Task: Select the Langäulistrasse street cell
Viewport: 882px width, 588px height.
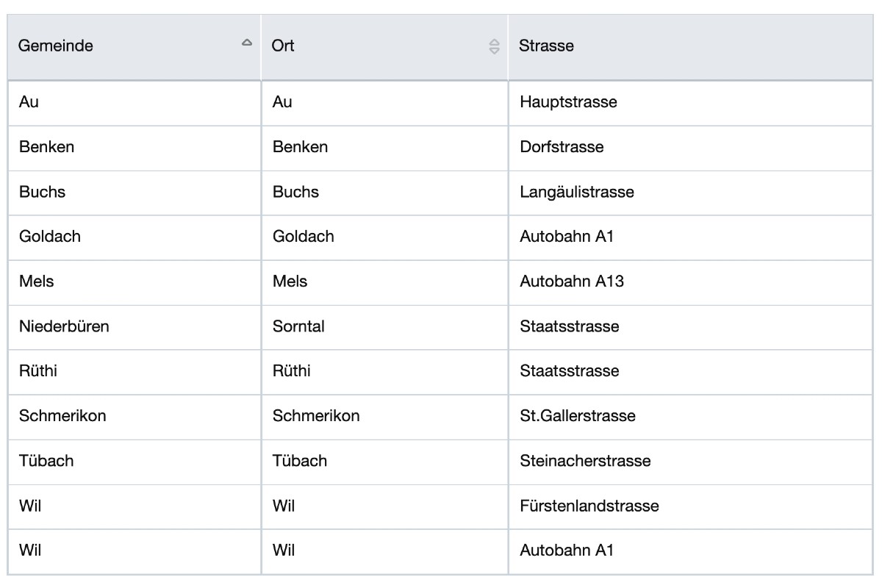Action: click(576, 192)
